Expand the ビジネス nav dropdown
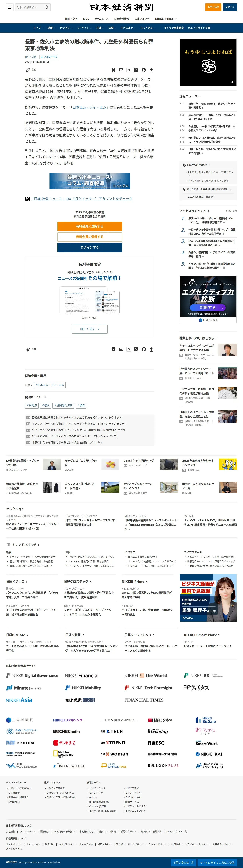 click(x=66, y=28)
